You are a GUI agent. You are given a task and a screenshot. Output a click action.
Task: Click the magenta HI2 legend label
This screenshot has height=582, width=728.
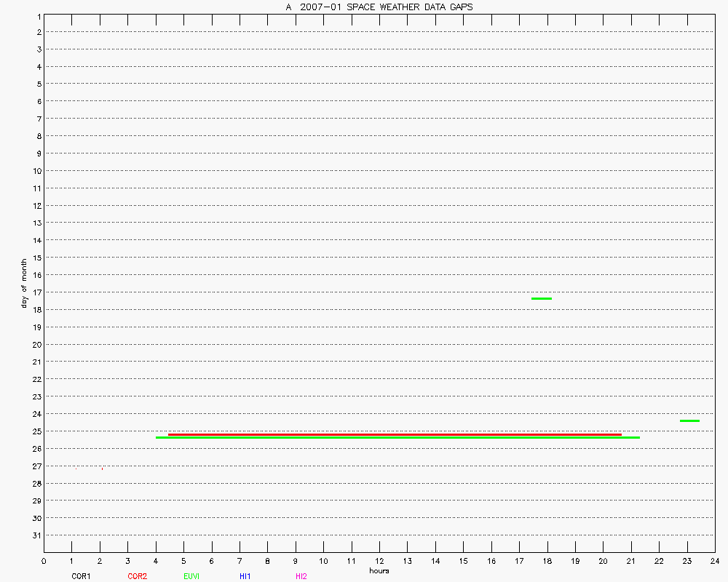(301, 576)
